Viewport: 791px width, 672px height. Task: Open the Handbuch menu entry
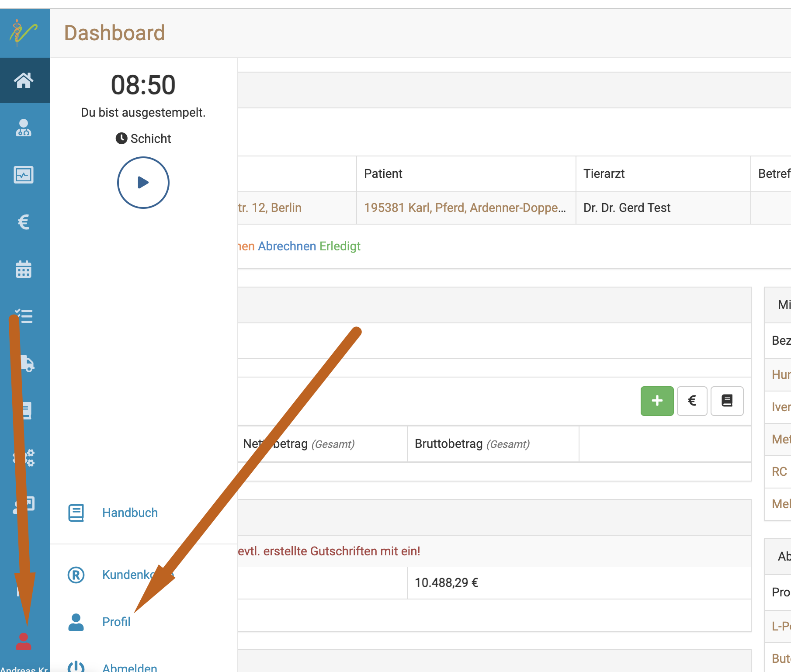[x=130, y=513]
